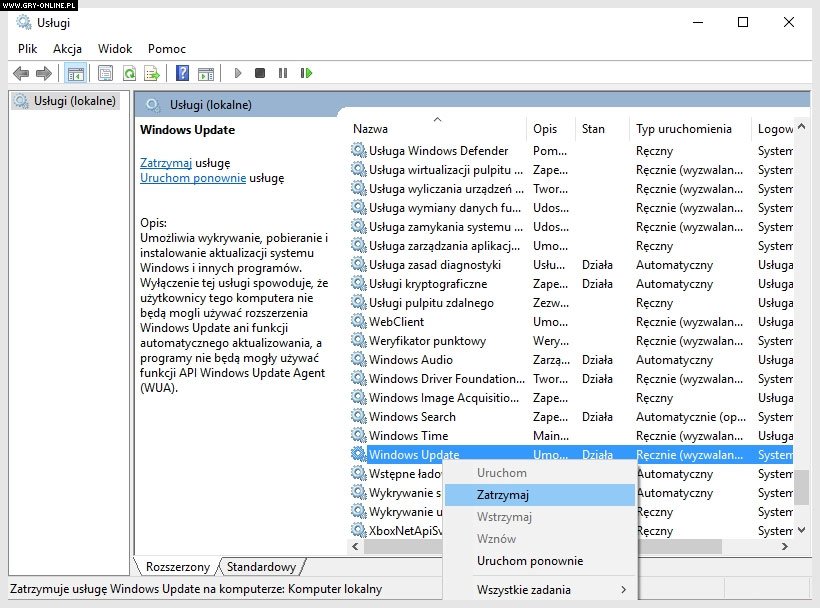Click Automatycznie (op... startup type for Windows Search
This screenshot has width=820, height=608.
690,417
